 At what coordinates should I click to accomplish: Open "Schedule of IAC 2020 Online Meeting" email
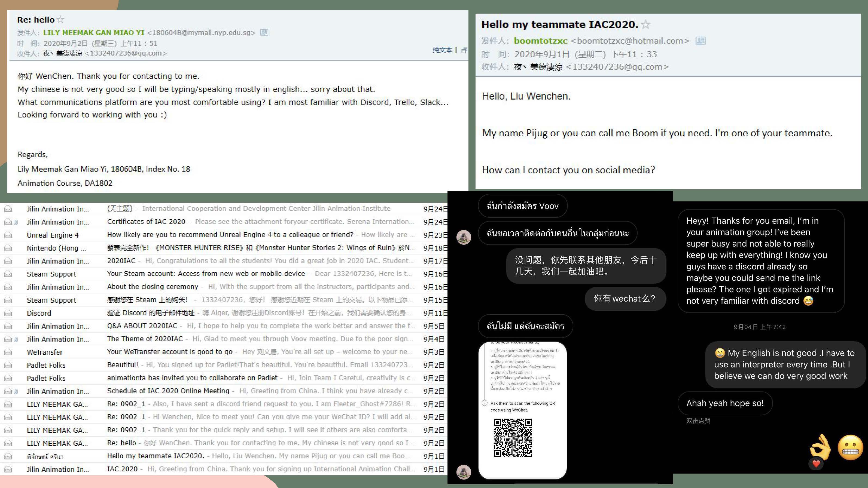(168, 391)
